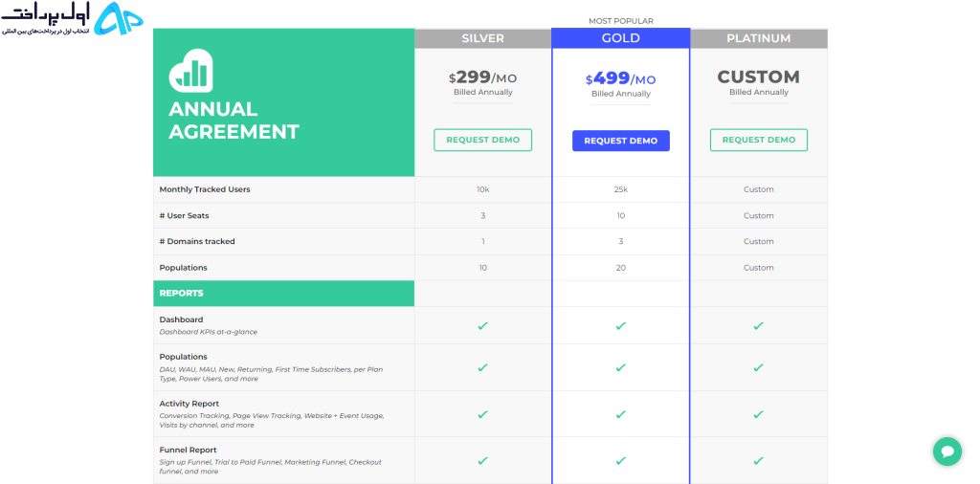The height and width of the screenshot is (484, 980).
Task: Click the Platinum plan Activity Report checkmark
Action: pos(758,414)
